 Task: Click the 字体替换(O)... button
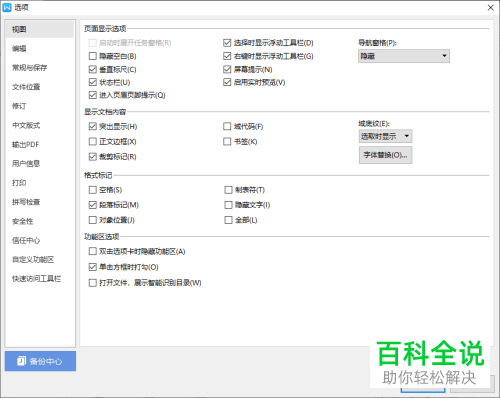point(385,155)
